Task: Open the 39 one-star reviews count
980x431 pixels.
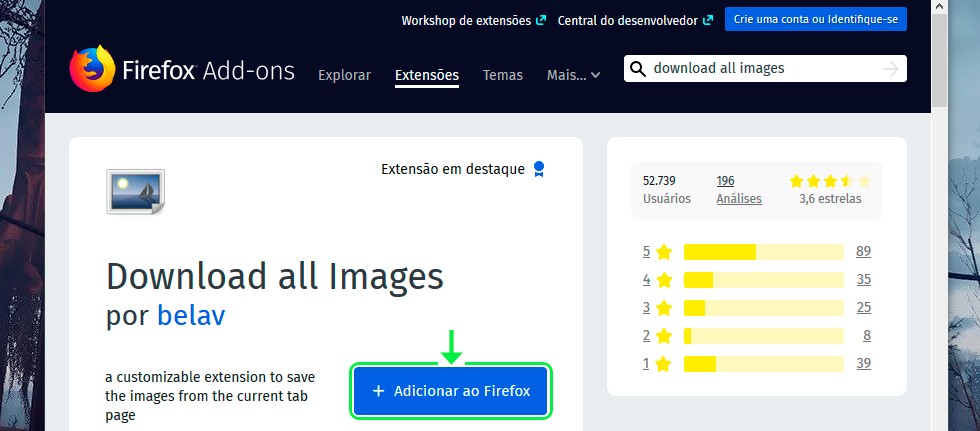Action: pyautogui.click(x=863, y=364)
